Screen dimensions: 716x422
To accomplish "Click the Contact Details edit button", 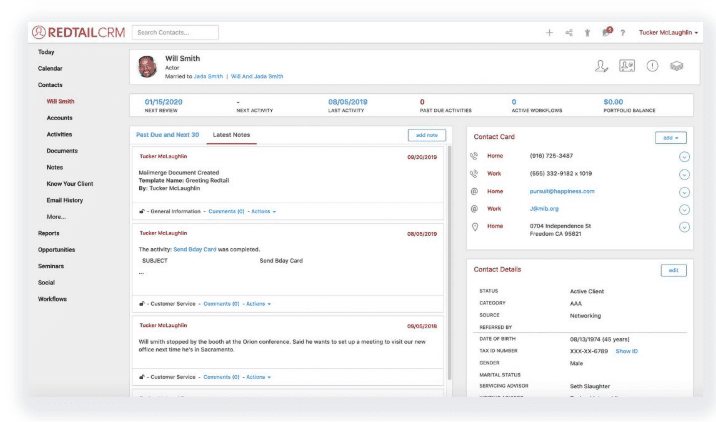I will pos(673,270).
